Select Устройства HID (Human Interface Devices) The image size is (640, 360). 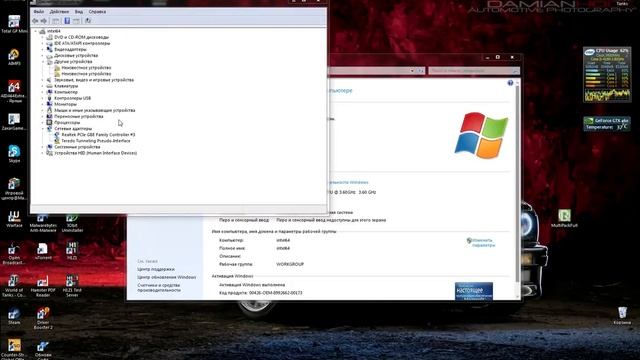coord(96,153)
